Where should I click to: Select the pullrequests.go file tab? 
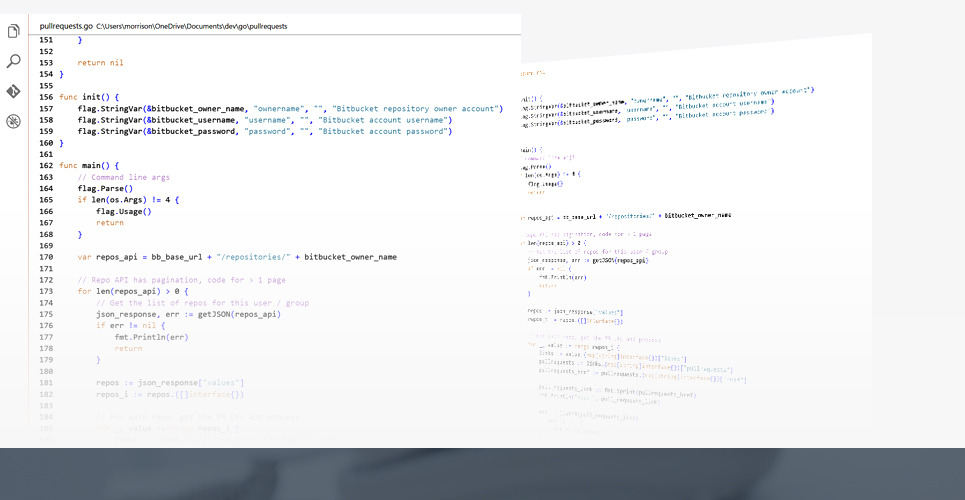click(x=66, y=25)
